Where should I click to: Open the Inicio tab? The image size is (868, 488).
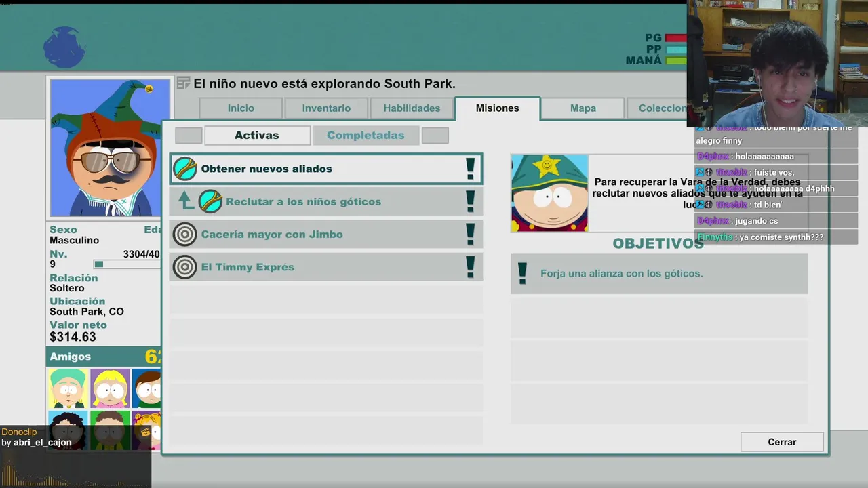coord(241,108)
